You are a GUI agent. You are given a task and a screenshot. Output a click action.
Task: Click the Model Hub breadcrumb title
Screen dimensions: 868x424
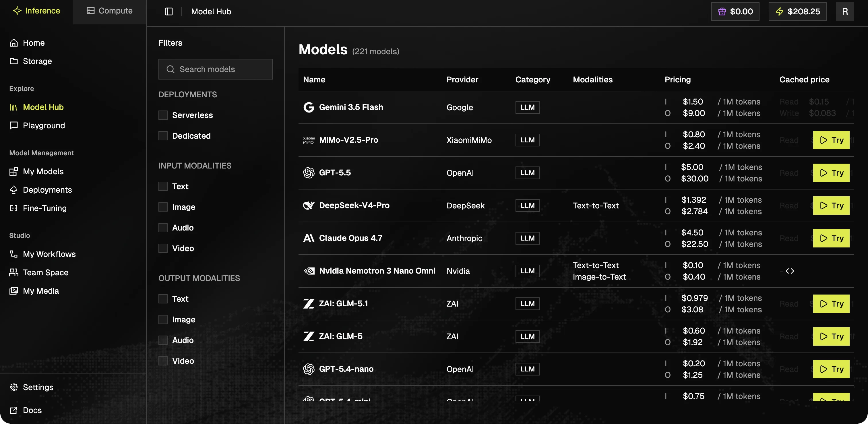211,11
